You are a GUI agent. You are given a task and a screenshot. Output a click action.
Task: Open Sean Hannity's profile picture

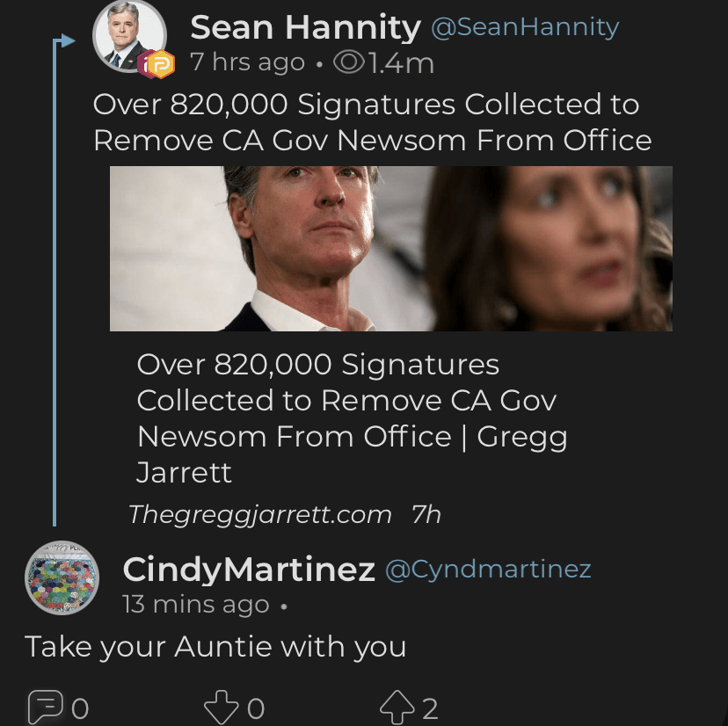[129, 37]
